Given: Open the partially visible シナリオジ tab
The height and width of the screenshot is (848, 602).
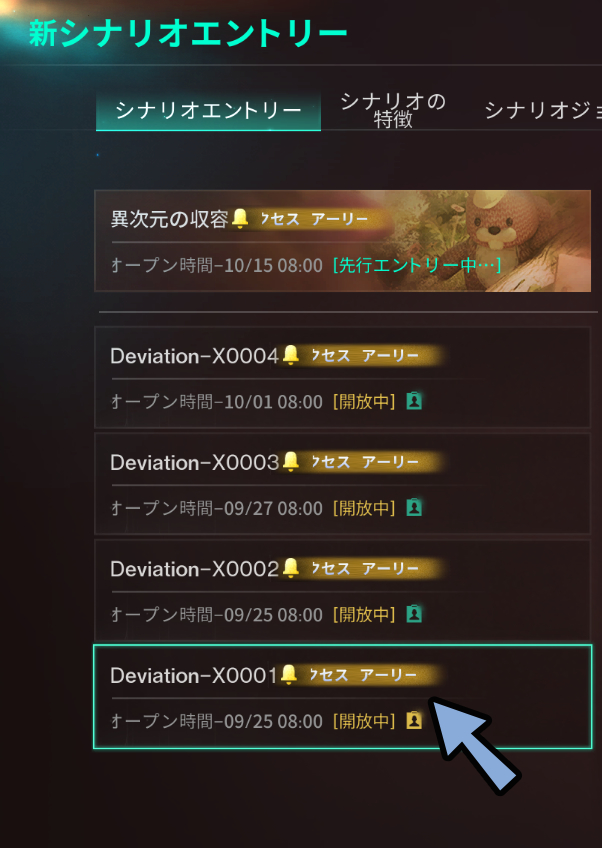Looking at the screenshot, I should 543,110.
